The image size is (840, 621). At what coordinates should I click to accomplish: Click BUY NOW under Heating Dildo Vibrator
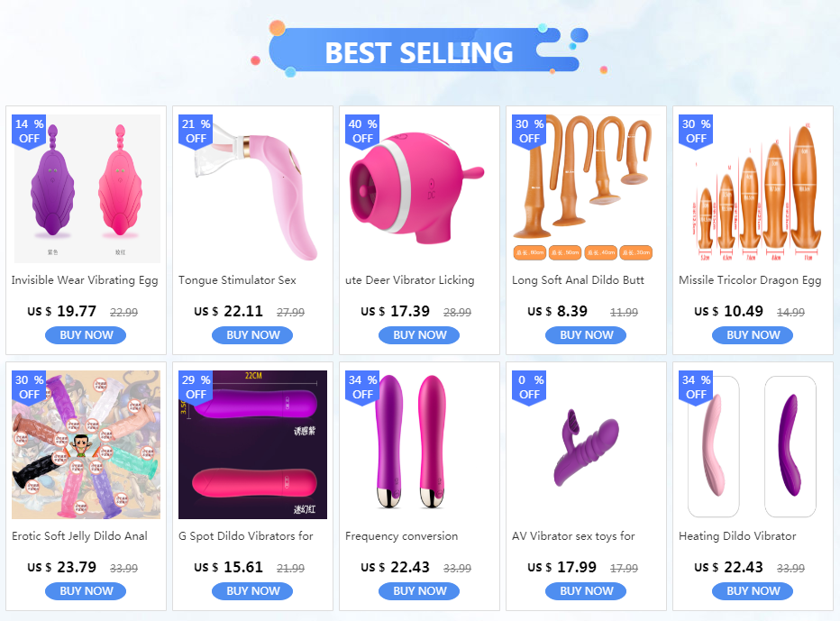pyautogui.click(x=753, y=591)
